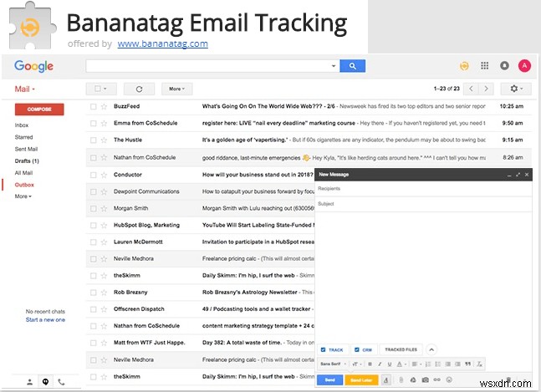Go to the older messages arrow
Image resolution: width=541 pixels, height=392 pixels.
[x=486, y=89]
